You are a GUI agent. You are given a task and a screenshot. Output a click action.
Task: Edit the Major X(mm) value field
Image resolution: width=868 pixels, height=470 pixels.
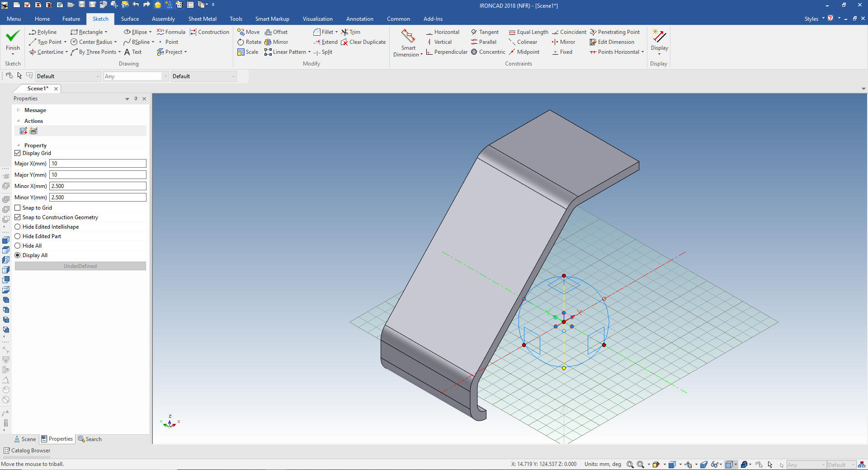click(x=98, y=164)
